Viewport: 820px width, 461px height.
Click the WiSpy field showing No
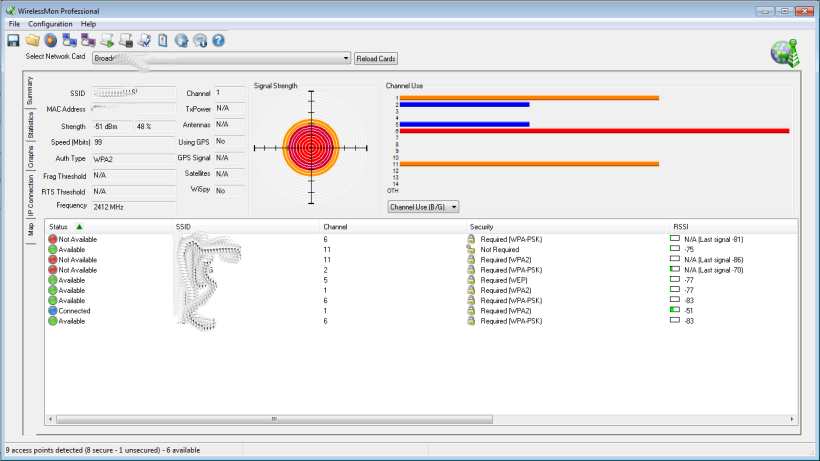pyautogui.click(x=229, y=191)
